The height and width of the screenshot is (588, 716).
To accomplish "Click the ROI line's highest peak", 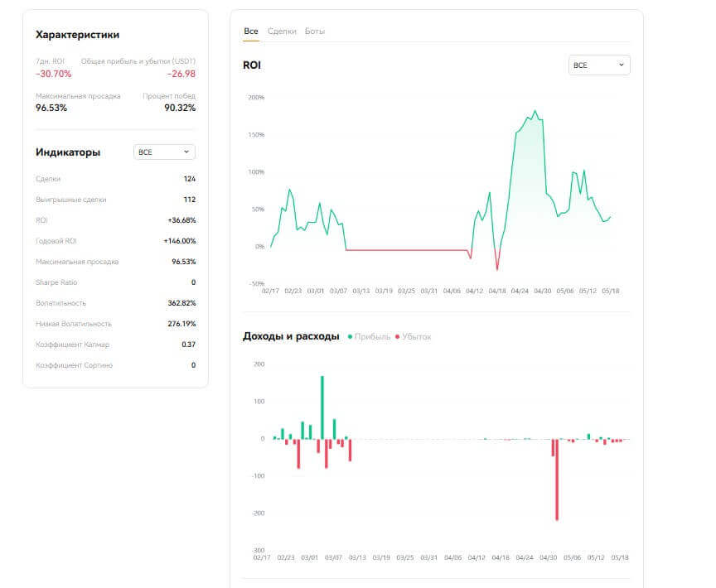I will click(535, 111).
